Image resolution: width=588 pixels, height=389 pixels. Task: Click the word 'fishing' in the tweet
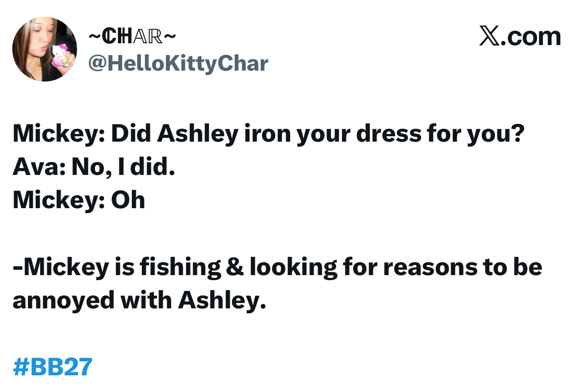pos(181,267)
